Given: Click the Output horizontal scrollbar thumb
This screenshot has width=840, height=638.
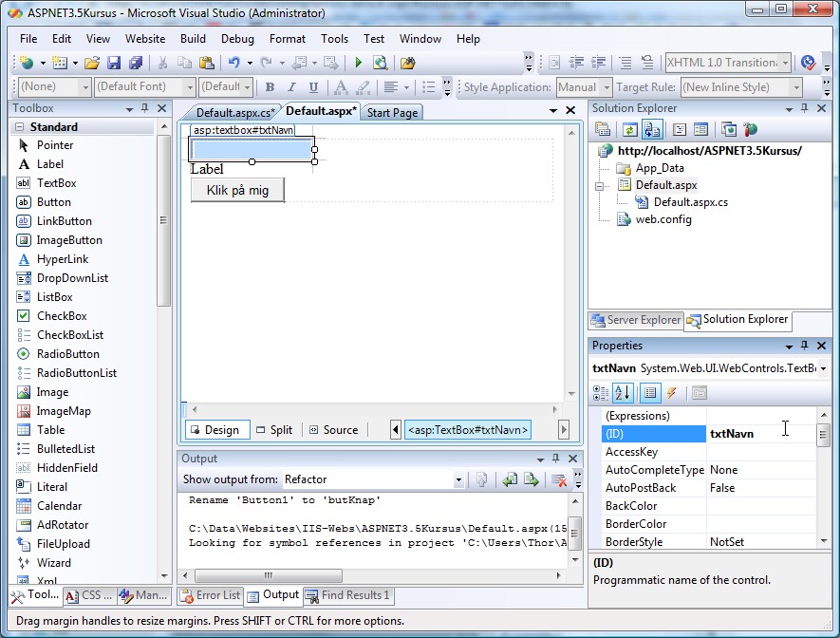Looking at the screenshot, I should tap(269, 576).
